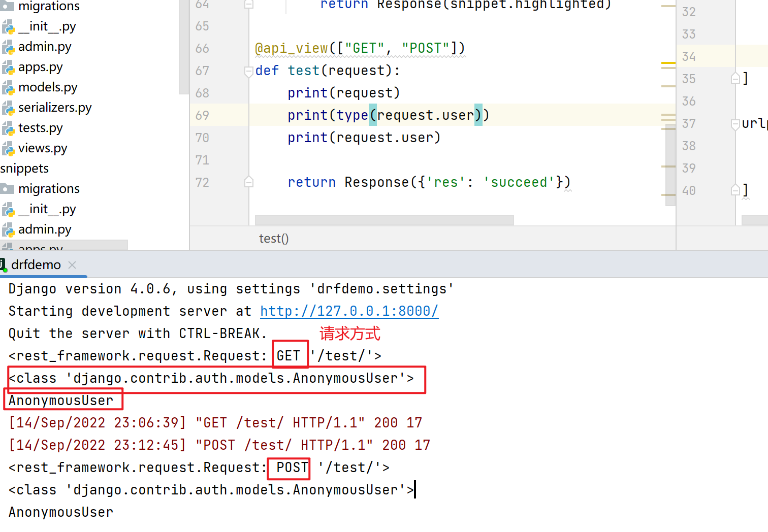Click line number 69 in the gutter

[x=202, y=116]
